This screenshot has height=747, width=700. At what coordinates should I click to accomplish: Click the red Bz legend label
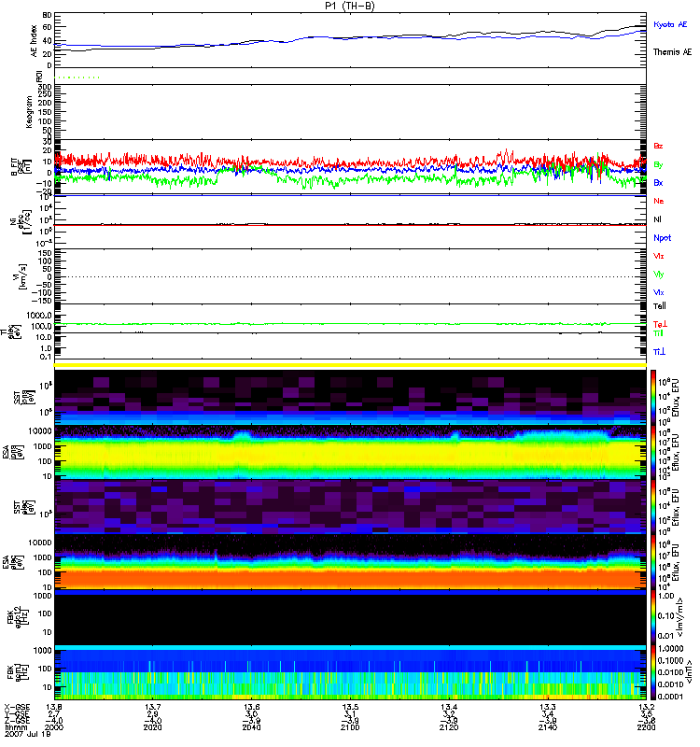(658, 146)
